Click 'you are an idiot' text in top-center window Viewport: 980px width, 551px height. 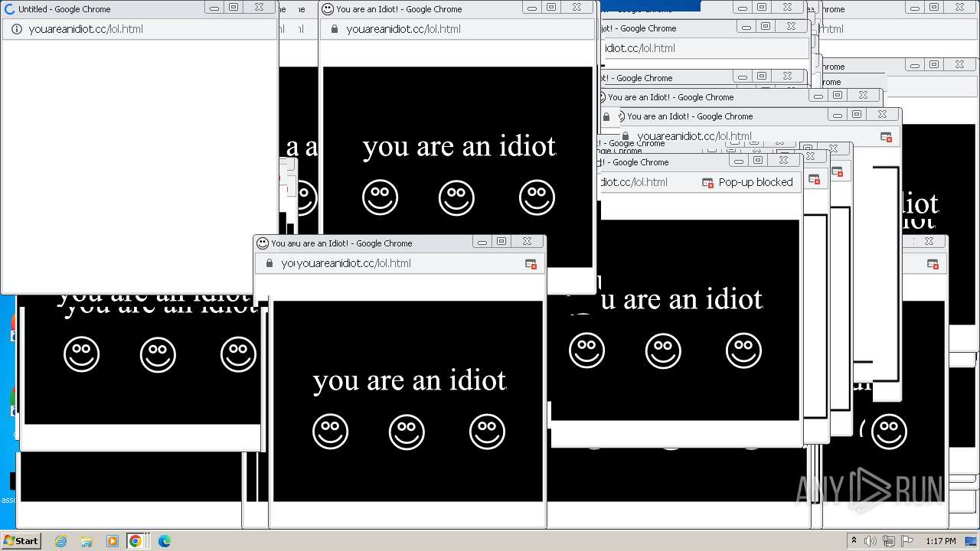point(459,146)
